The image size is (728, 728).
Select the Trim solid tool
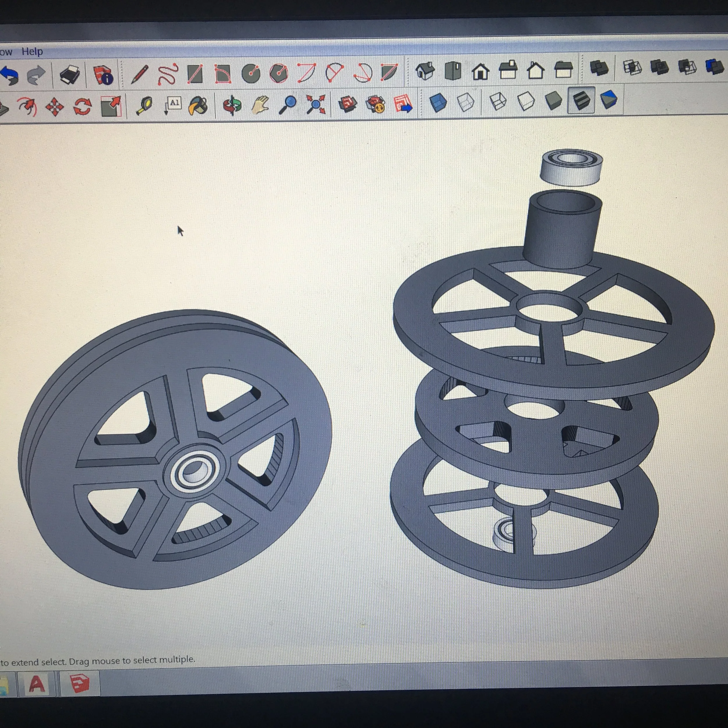click(715, 67)
